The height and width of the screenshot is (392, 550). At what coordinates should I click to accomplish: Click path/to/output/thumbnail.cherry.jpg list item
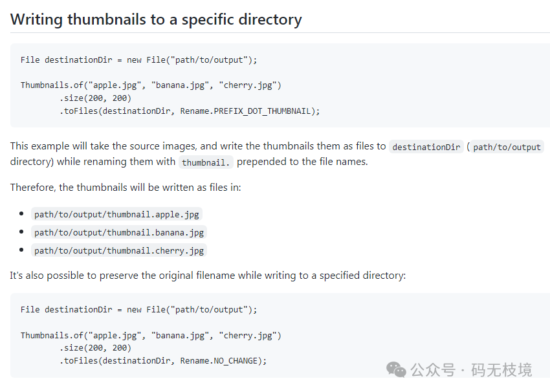(119, 251)
